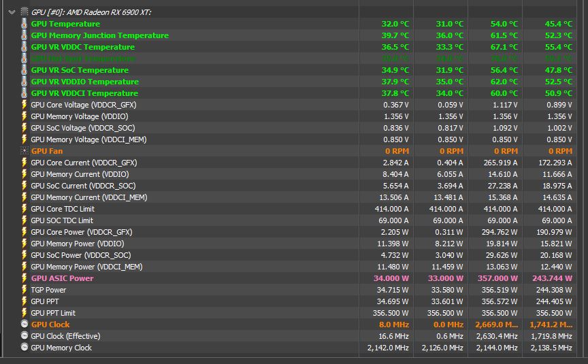The height and width of the screenshot is (364, 588).
Task: Select the GPU Clock (Effective) row
Action: (65, 336)
